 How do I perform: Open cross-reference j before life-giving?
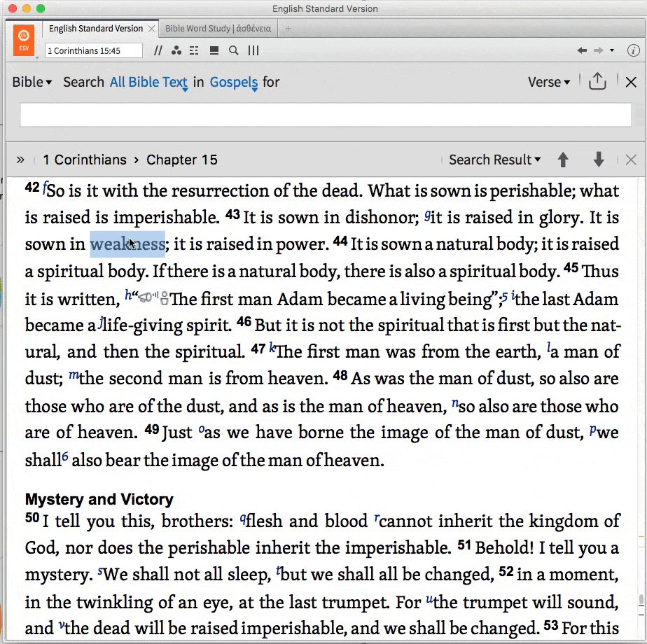[100, 323]
